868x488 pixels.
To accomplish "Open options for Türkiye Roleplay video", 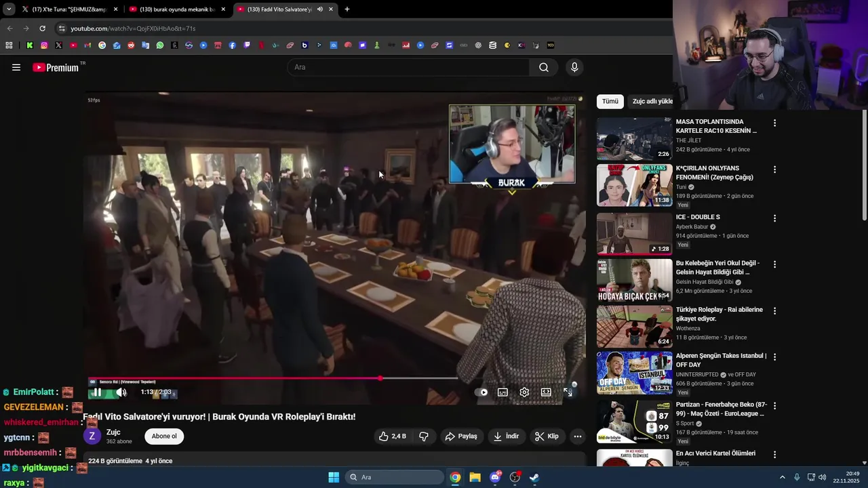I will 774,311.
